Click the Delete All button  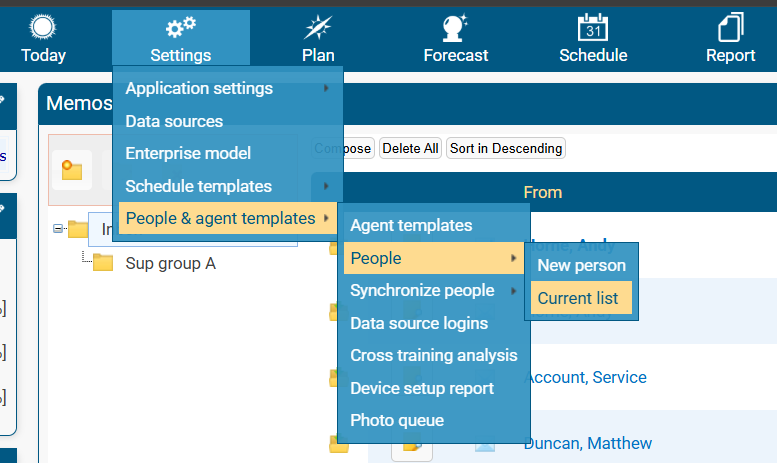pyautogui.click(x=410, y=148)
